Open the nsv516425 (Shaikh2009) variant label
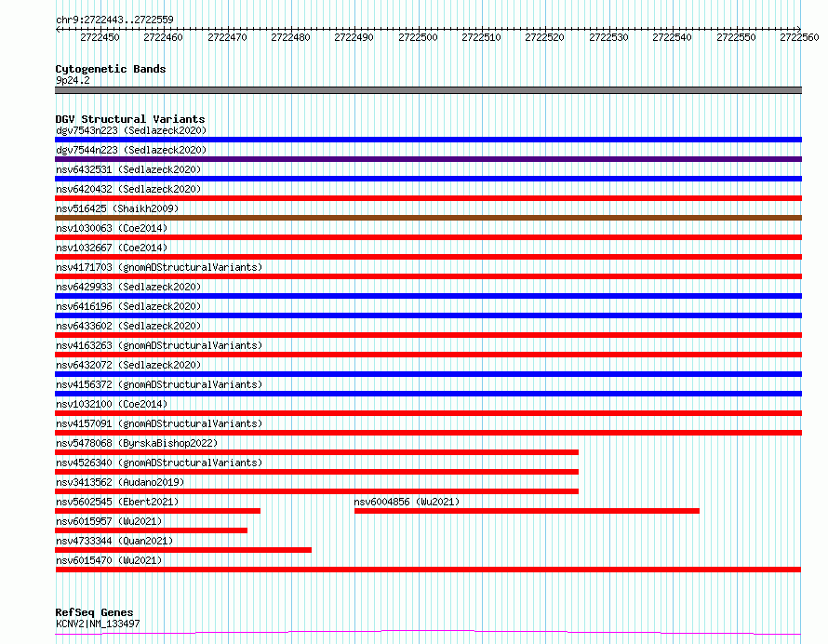 117,208
